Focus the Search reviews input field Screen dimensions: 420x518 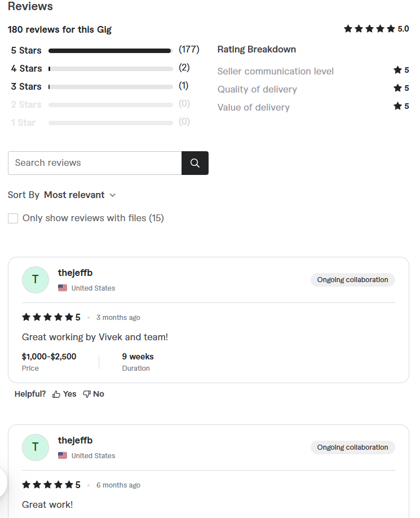click(x=95, y=163)
